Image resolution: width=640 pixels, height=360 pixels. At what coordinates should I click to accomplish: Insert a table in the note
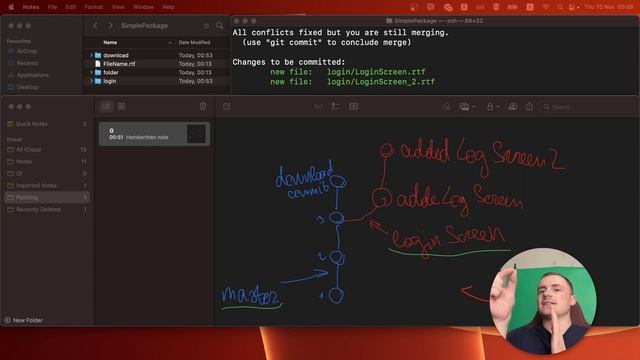[353, 107]
